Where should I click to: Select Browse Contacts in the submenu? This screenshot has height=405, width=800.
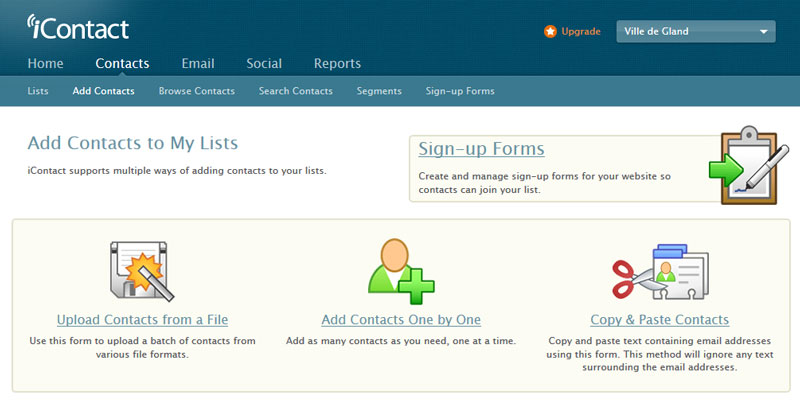point(196,91)
